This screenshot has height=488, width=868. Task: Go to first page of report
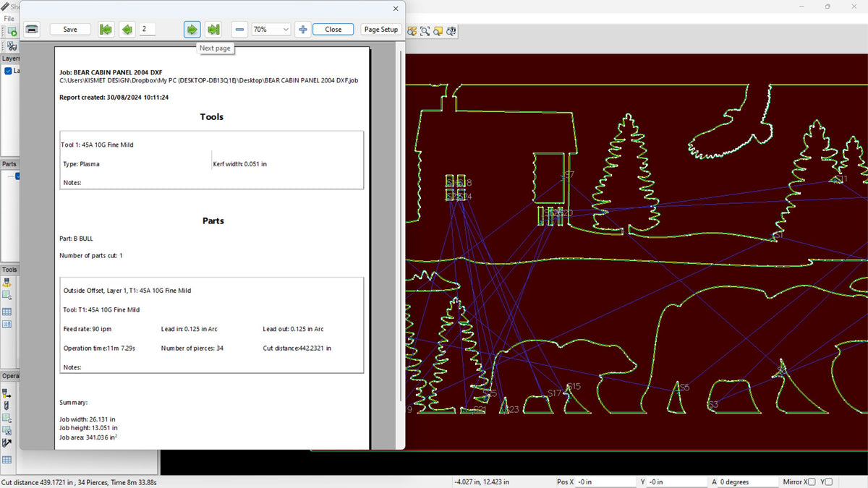click(x=106, y=29)
